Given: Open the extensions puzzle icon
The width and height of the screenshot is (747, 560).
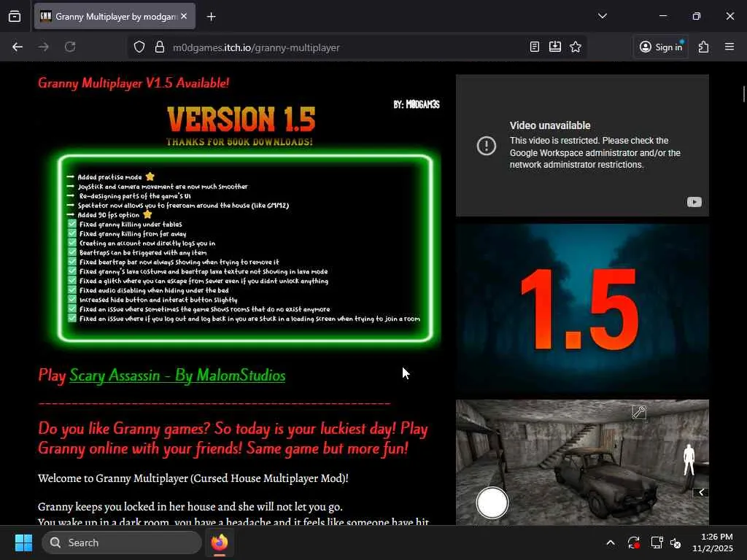Looking at the screenshot, I should [704, 47].
